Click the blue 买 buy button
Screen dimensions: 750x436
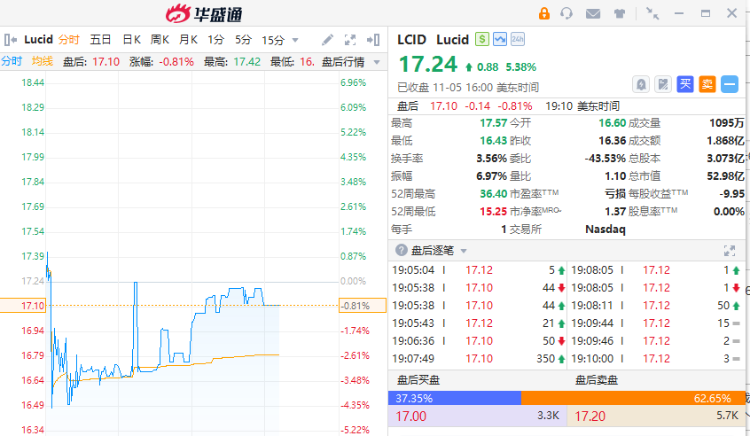[685, 85]
